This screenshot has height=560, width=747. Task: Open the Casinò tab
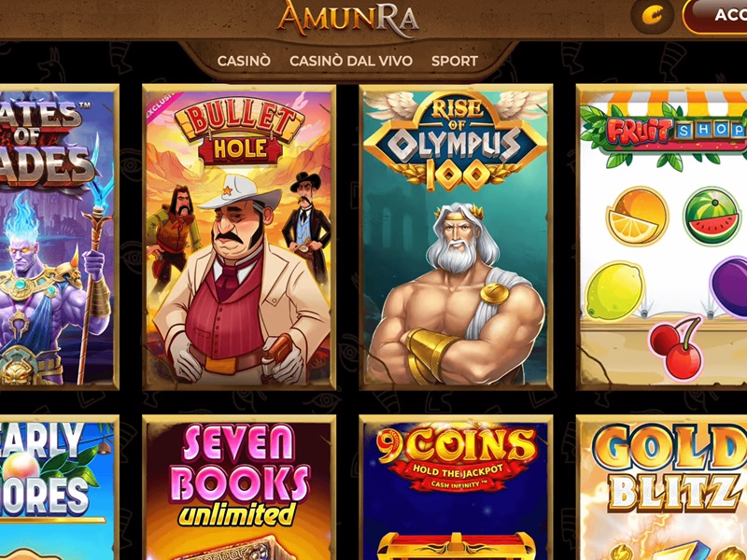pos(244,61)
